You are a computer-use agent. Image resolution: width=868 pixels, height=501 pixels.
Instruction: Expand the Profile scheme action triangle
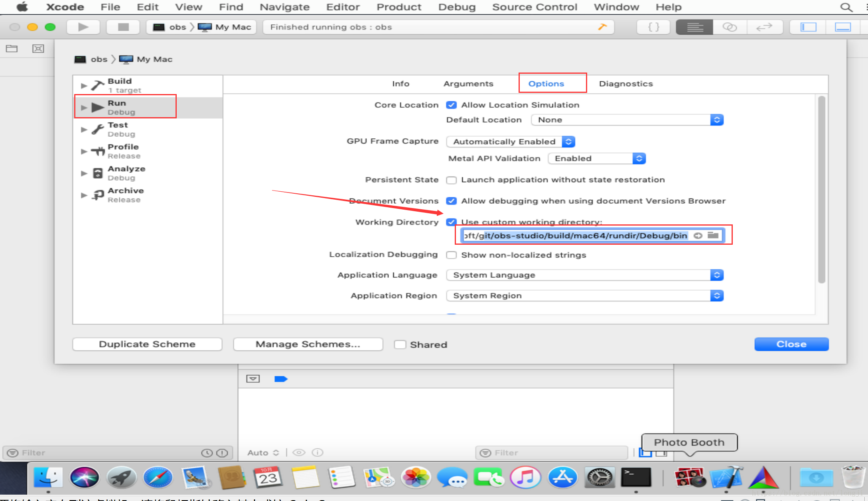coord(84,151)
